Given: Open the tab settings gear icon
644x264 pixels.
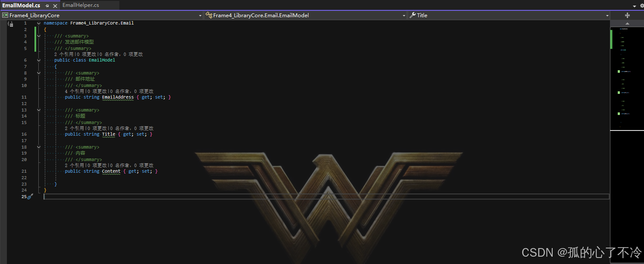Looking at the screenshot, I should pyautogui.click(x=641, y=6).
